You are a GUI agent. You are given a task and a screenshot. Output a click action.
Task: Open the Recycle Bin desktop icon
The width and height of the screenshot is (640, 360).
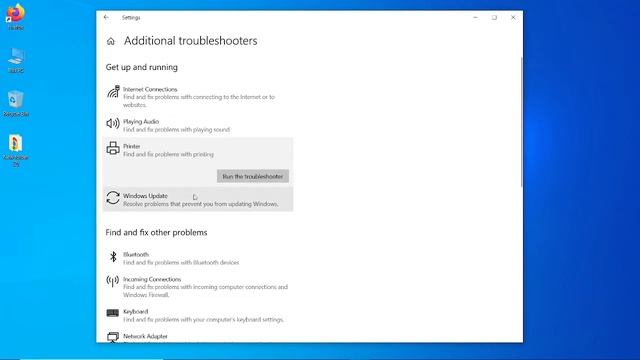16,104
